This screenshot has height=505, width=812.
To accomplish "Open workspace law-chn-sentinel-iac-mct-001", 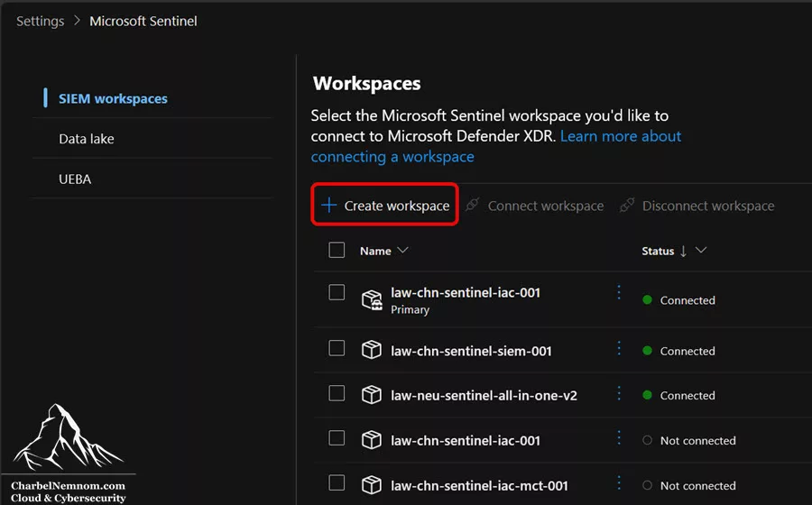I will pyautogui.click(x=480, y=485).
